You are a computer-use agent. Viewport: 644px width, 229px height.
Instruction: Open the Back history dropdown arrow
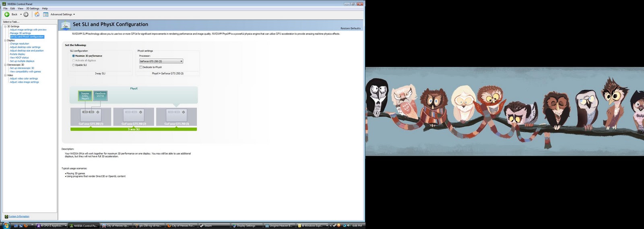tap(21, 15)
